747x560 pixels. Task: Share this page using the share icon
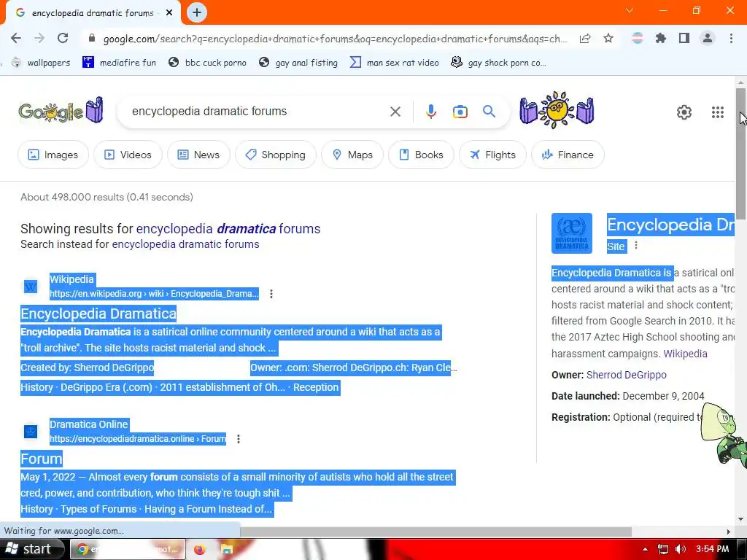click(585, 39)
